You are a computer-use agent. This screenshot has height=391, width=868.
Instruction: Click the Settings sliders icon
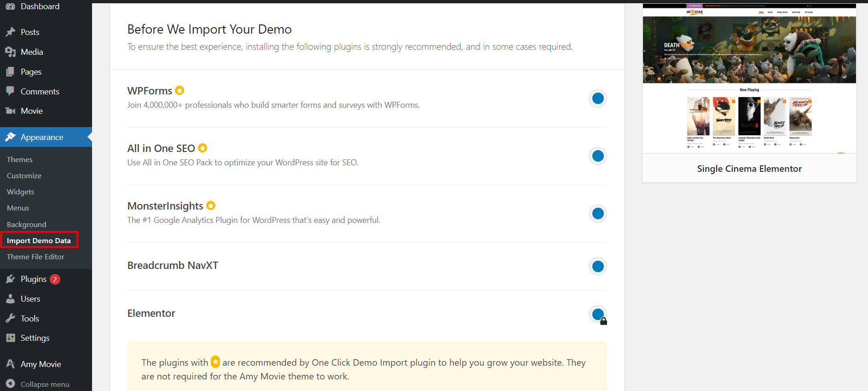pos(10,338)
